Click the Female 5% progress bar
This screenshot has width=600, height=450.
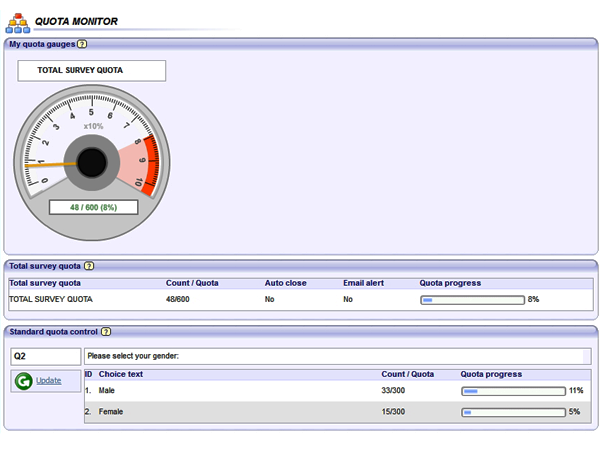coord(512,411)
